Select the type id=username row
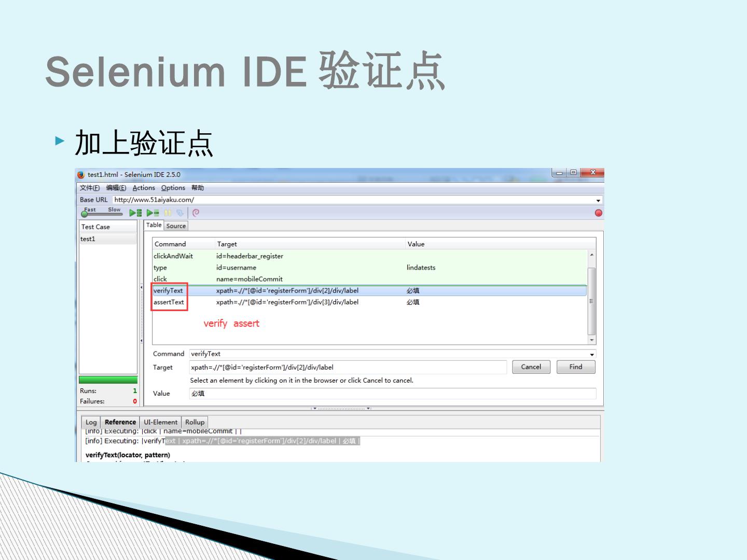 coord(369,268)
